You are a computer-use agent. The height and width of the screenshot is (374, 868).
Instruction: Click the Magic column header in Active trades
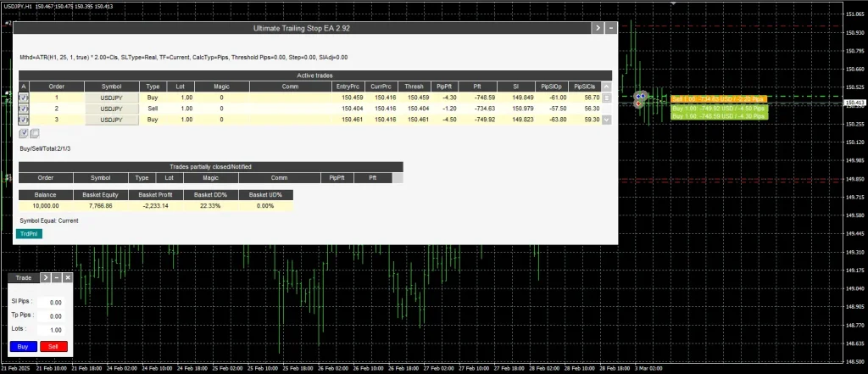pos(222,87)
